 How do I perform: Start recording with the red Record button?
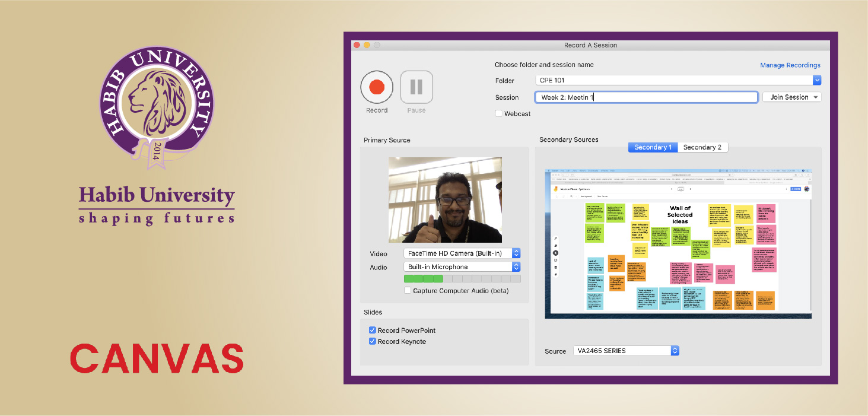coord(377,87)
